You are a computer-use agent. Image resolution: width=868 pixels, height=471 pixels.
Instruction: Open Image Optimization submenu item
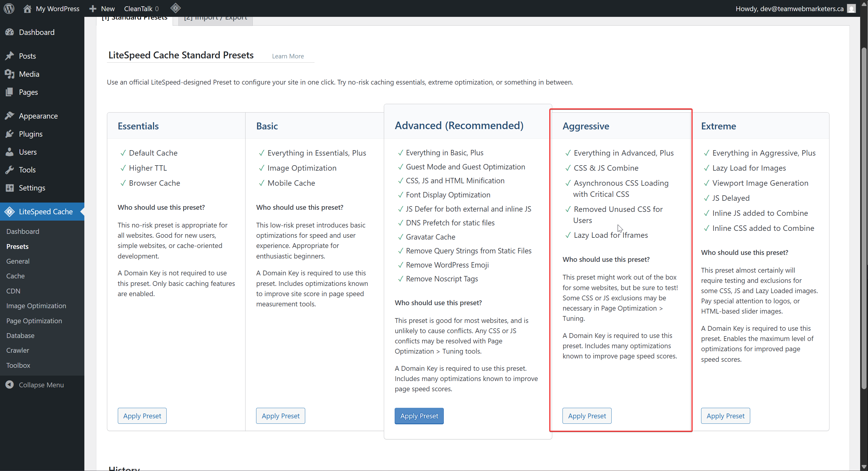pos(36,305)
